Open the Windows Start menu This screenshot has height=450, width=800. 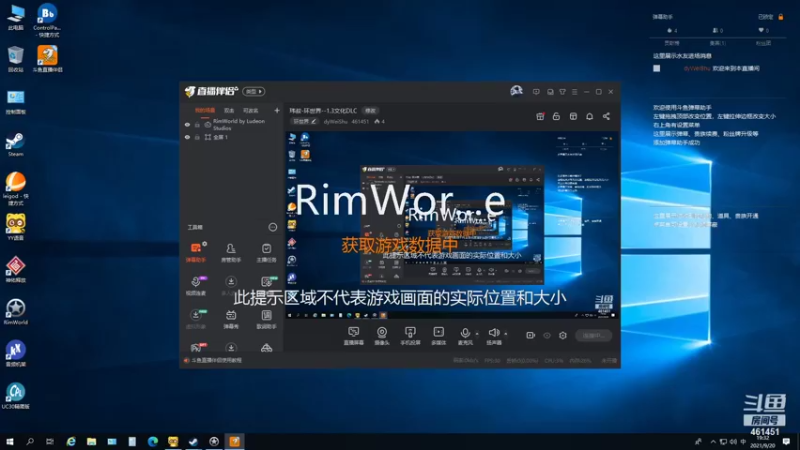tap(10, 441)
